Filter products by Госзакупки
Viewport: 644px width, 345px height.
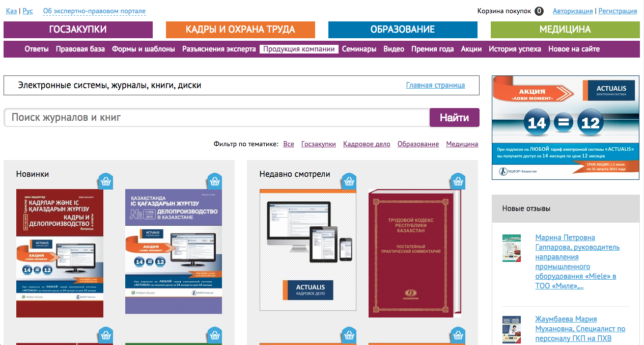319,144
